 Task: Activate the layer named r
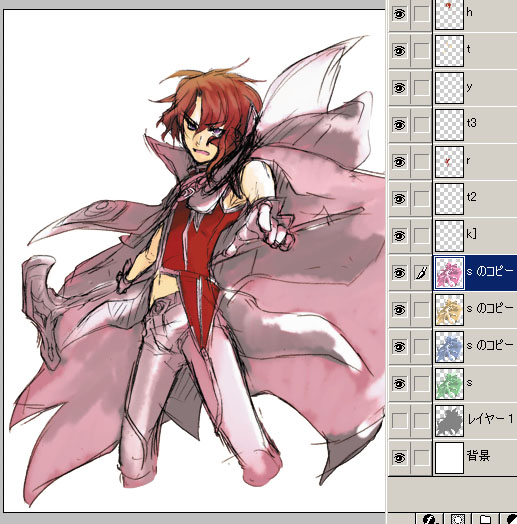point(468,161)
